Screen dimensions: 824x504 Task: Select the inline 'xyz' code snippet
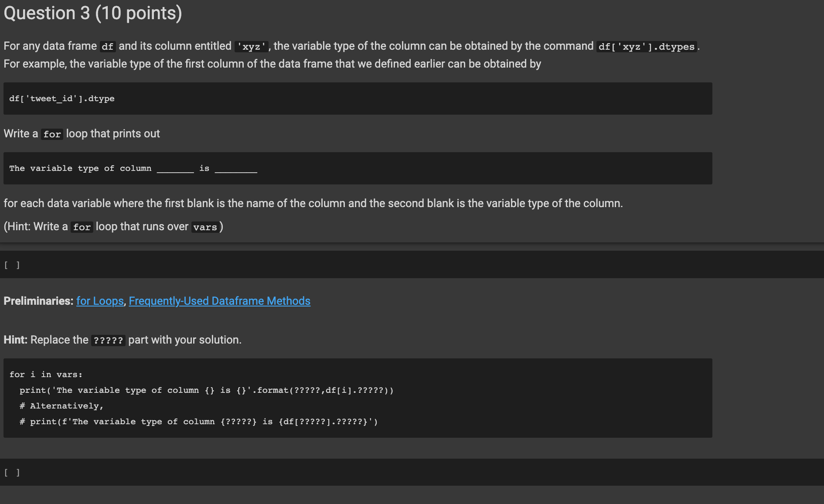click(x=252, y=46)
